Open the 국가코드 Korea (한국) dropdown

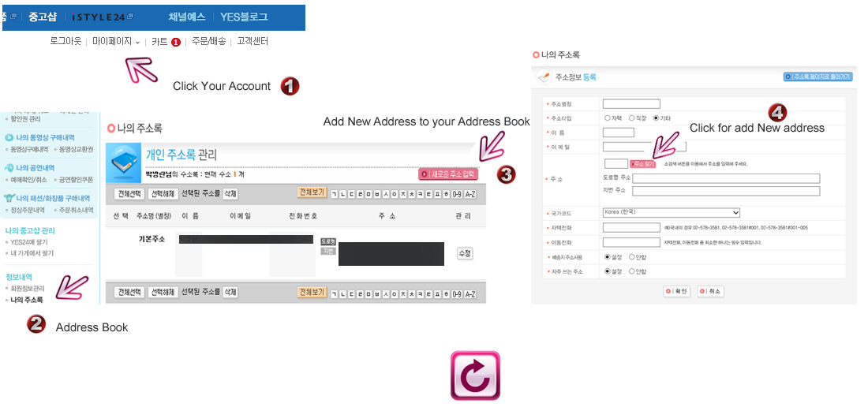coord(671,212)
